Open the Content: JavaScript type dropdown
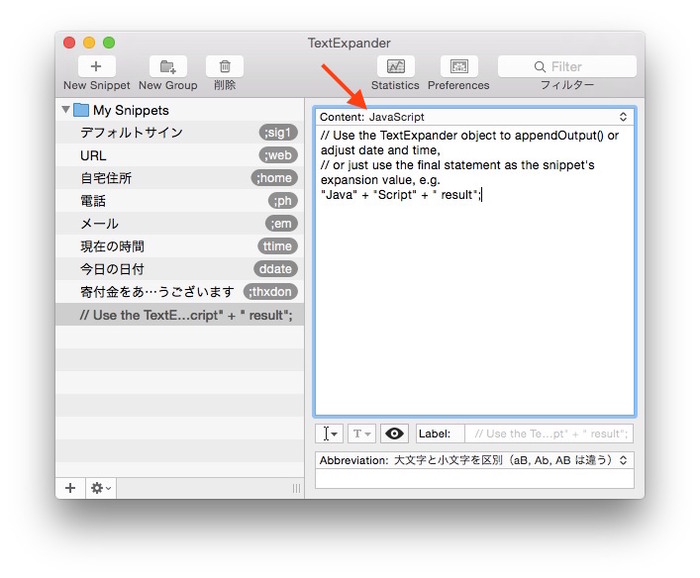Screen dimensions: 700x578 tap(474, 117)
